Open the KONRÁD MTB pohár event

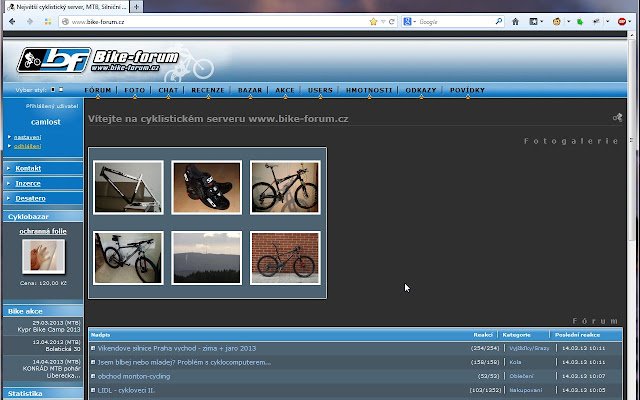click(51, 372)
